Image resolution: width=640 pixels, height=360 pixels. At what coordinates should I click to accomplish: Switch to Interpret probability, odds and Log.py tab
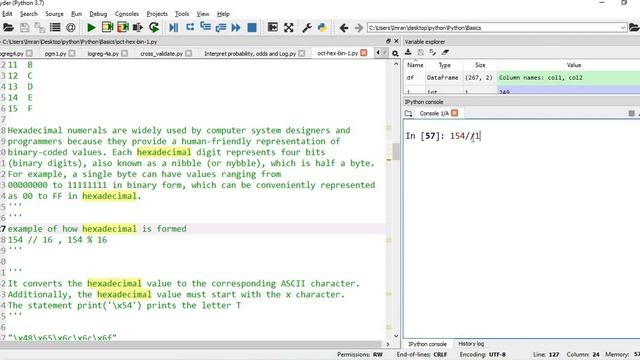tap(250, 53)
